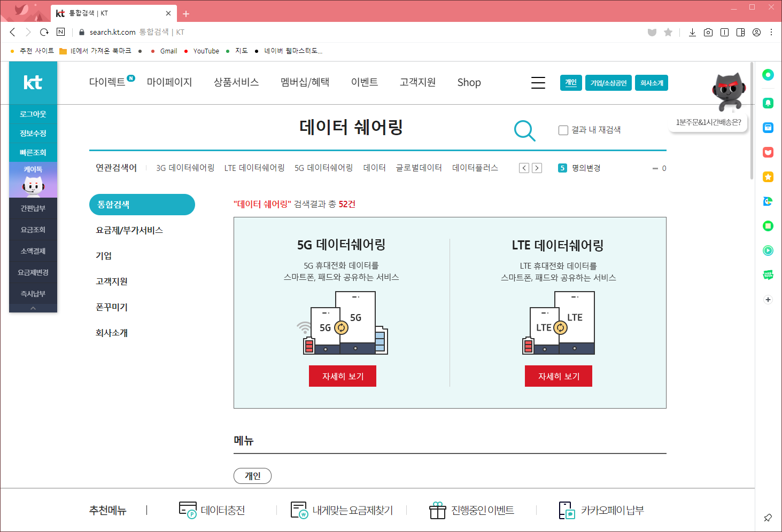Viewport: 782px width, 532px height.
Task: Open the Shop menu
Action: (x=469, y=82)
